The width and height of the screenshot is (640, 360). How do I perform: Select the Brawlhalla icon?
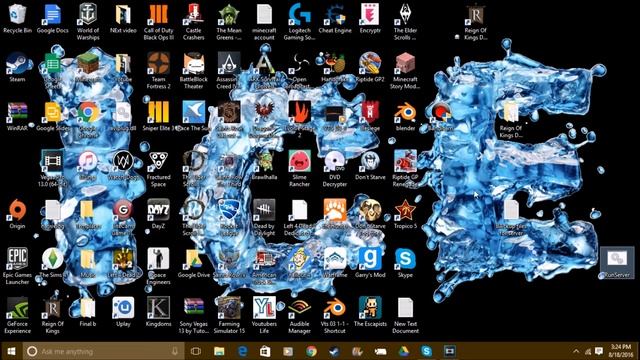(264, 166)
